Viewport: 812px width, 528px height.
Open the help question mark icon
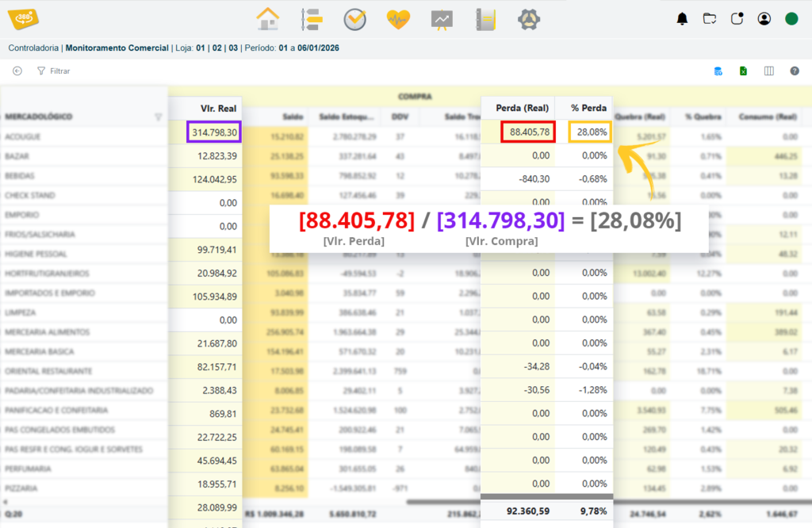pos(794,71)
